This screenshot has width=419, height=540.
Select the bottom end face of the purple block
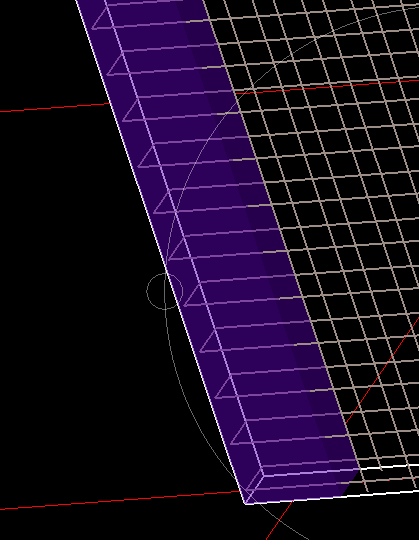[300, 487]
